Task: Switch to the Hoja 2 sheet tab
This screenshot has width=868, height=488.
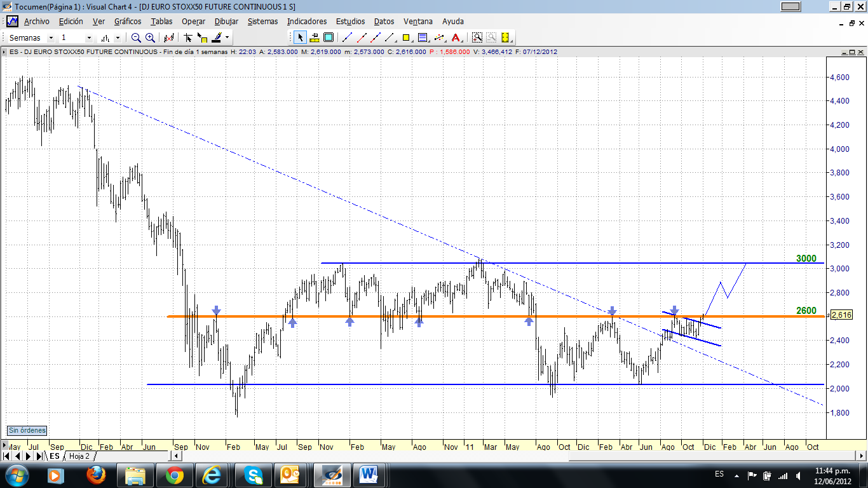Action: [x=80, y=456]
